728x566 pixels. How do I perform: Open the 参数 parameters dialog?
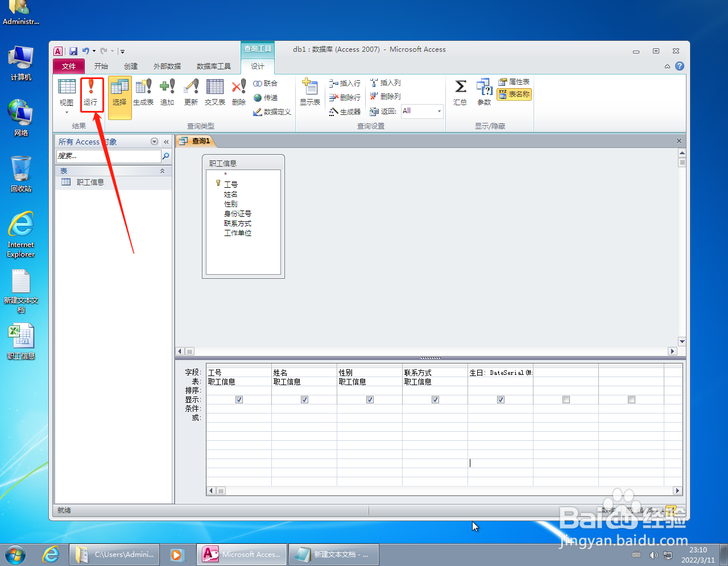point(484,93)
